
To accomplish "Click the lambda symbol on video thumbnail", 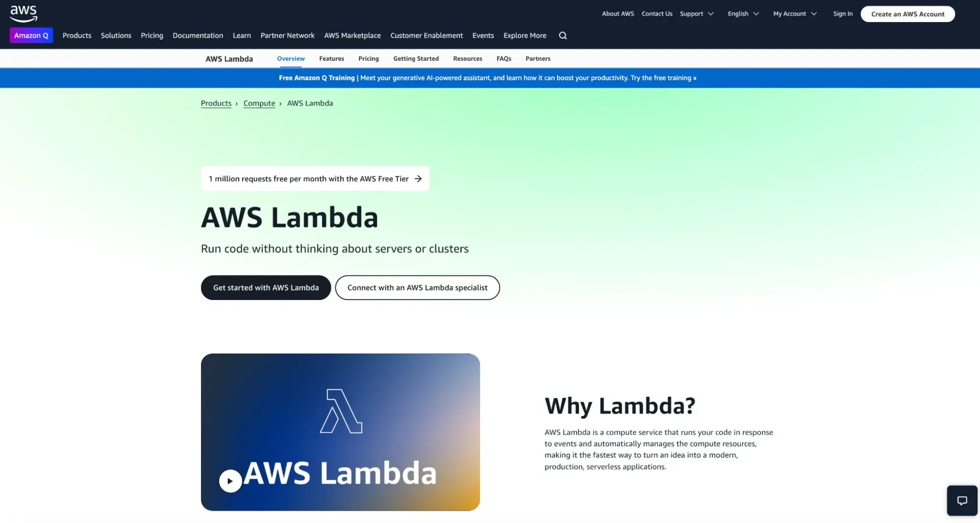I will tap(341, 411).
